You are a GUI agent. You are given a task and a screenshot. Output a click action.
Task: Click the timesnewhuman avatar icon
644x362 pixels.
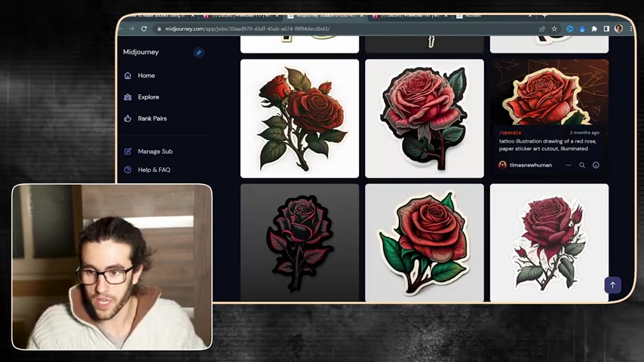tap(502, 165)
